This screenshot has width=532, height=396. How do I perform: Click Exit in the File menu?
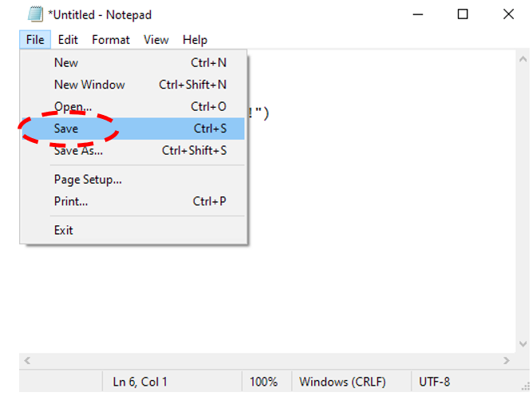[64, 230]
